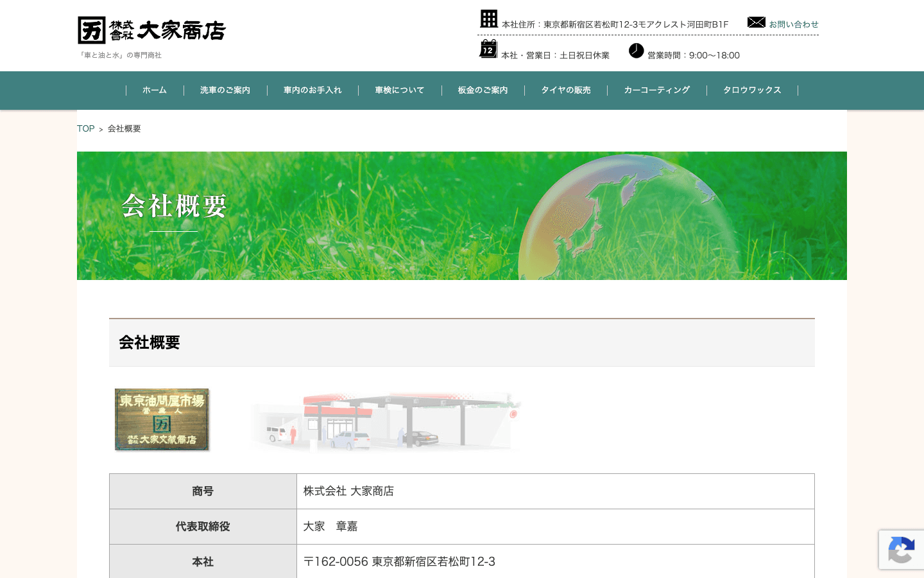This screenshot has width=924, height=578.
Task: Click the 株式会社 大家商店 table cell
Action: pos(556,491)
